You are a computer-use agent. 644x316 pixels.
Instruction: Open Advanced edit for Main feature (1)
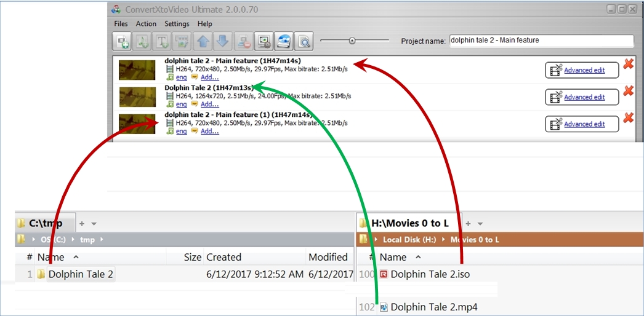[582, 124]
